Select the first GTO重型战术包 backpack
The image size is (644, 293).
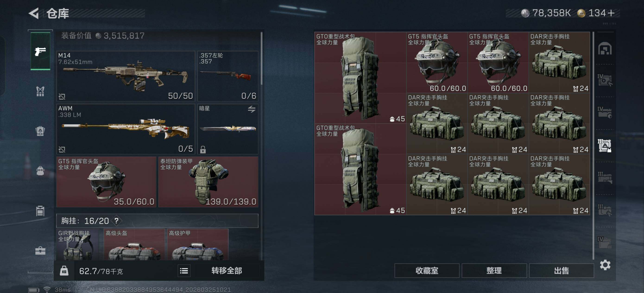pos(360,78)
